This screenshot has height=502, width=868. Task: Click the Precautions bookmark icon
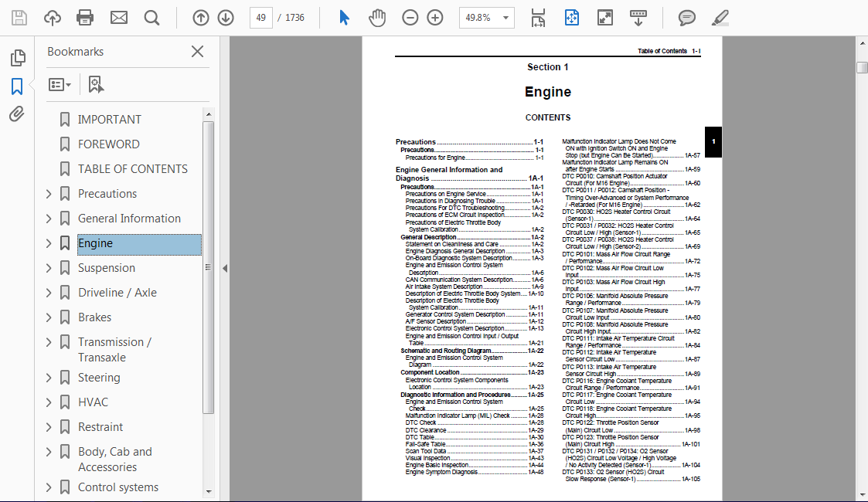[65, 194]
